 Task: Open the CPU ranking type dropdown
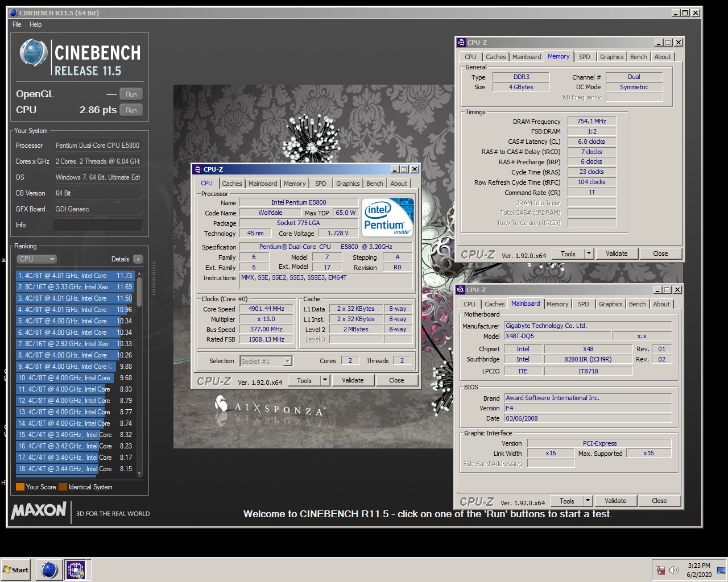point(36,259)
